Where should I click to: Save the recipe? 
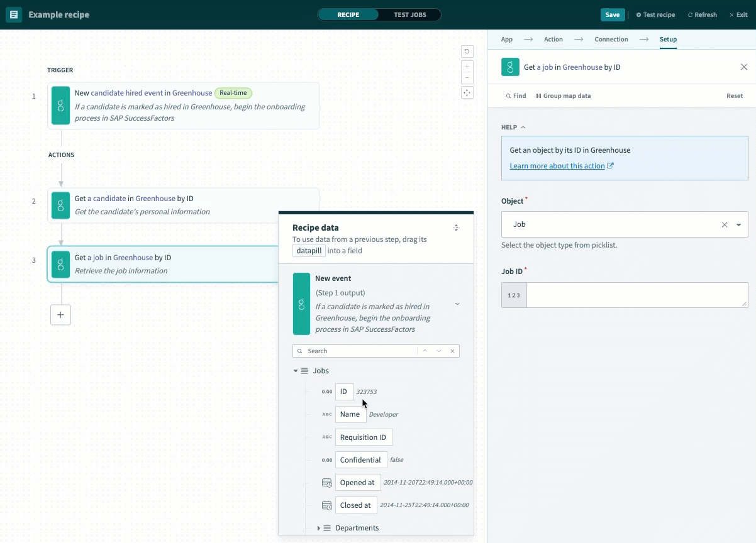(612, 14)
